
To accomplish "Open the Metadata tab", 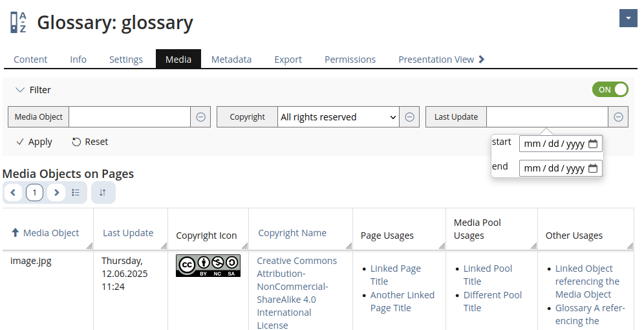I will coord(231,59).
